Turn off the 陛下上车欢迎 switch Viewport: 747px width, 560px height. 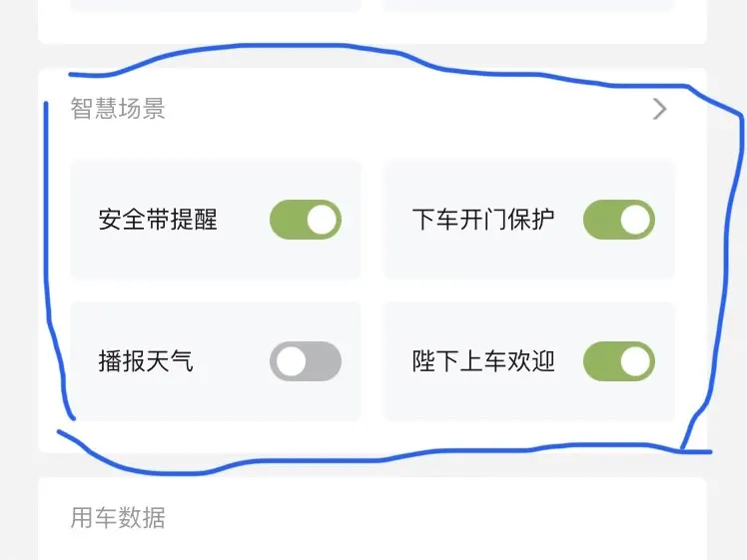(619, 361)
